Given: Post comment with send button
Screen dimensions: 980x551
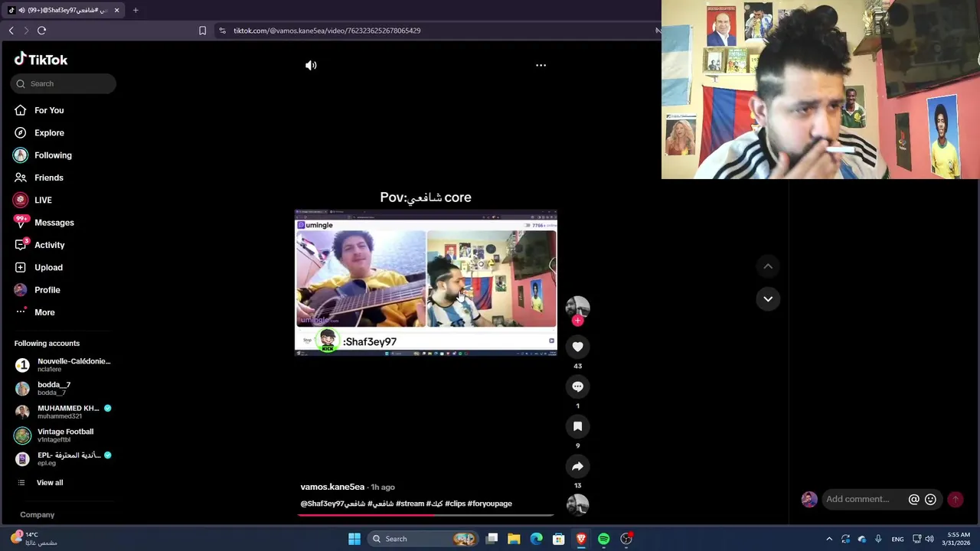Looking at the screenshot, I should 955,499.
